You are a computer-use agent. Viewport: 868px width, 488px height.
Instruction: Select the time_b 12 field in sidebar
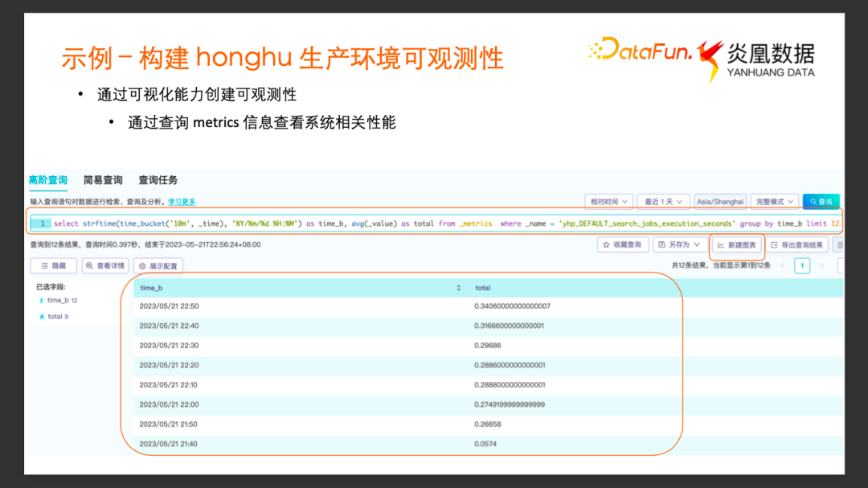58,300
